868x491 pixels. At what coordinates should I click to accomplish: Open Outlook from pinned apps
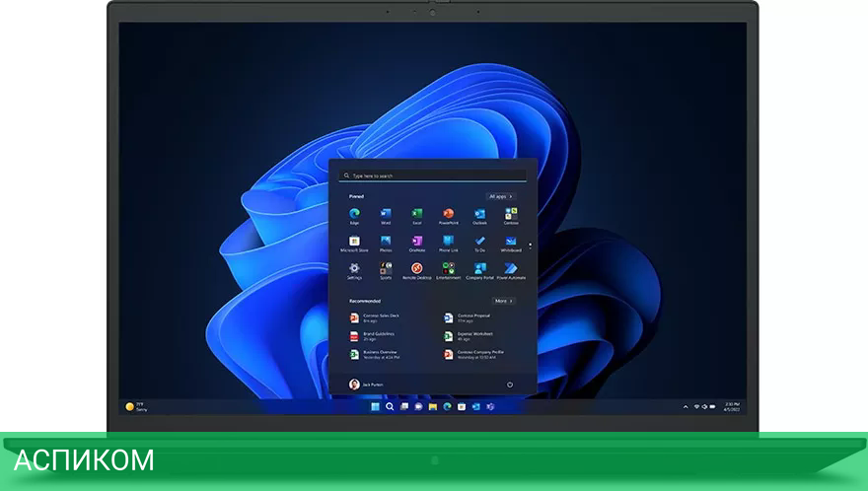coord(479,215)
